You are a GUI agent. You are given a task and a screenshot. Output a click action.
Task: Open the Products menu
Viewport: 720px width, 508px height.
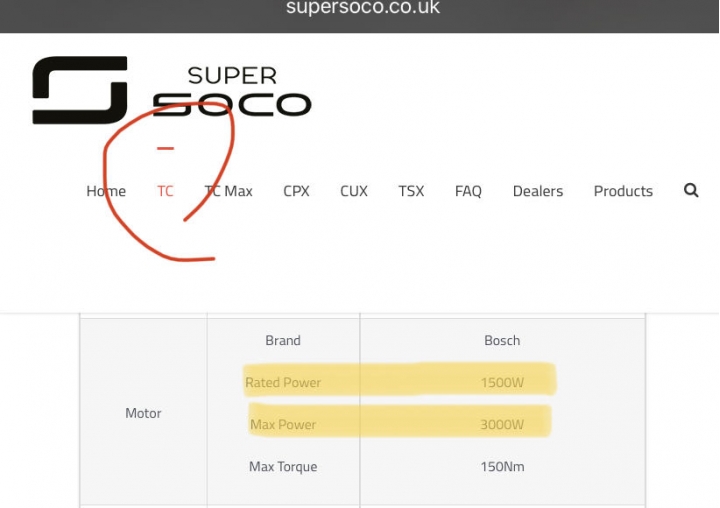coord(623,191)
